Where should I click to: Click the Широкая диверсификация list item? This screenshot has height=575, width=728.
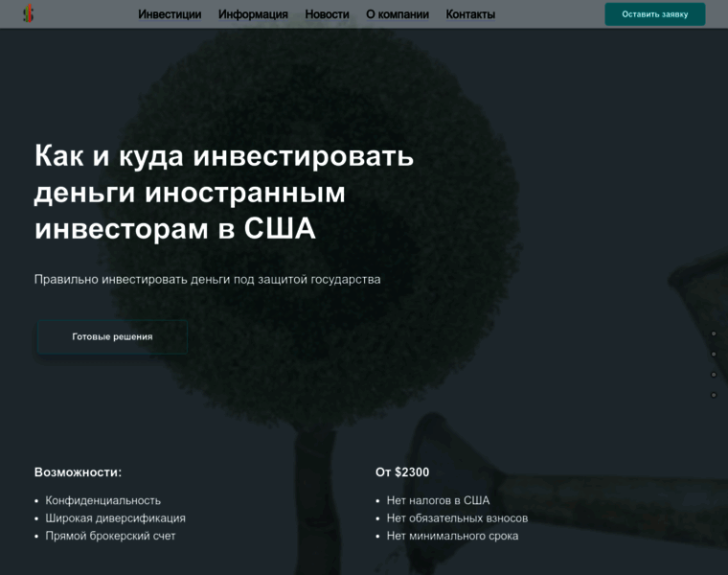[115, 517]
